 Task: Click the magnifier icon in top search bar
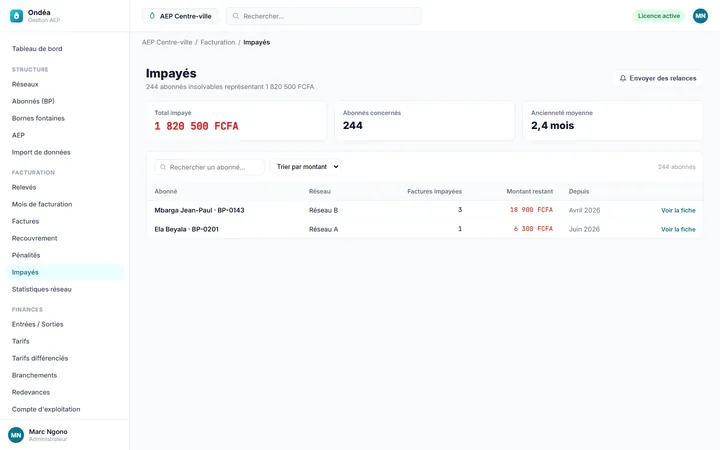236,16
